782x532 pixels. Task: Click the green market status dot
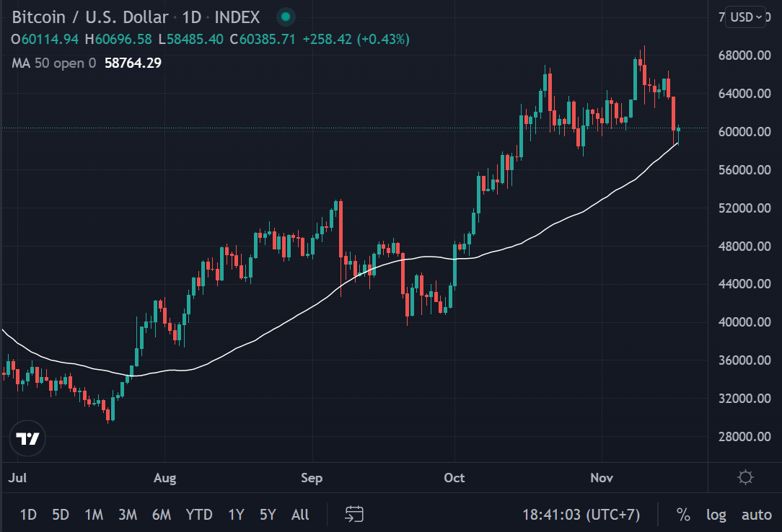pyautogui.click(x=286, y=17)
